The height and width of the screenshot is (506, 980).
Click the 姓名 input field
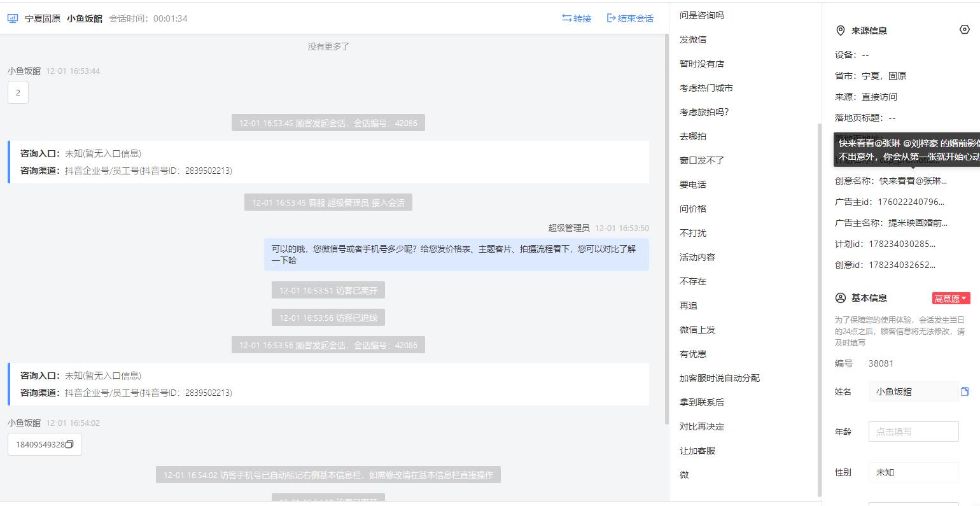point(913,391)
